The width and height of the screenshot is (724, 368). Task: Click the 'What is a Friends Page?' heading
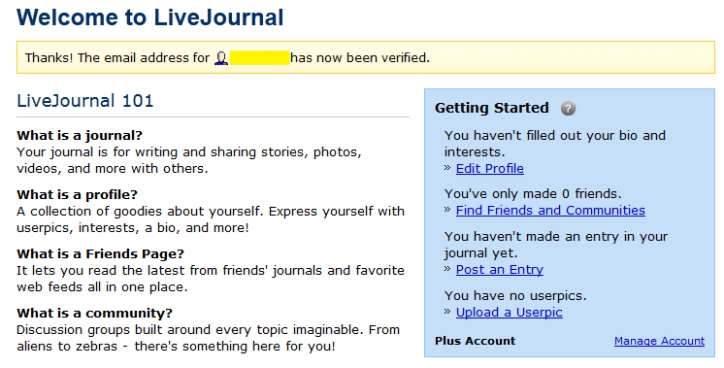click(100, 254)
